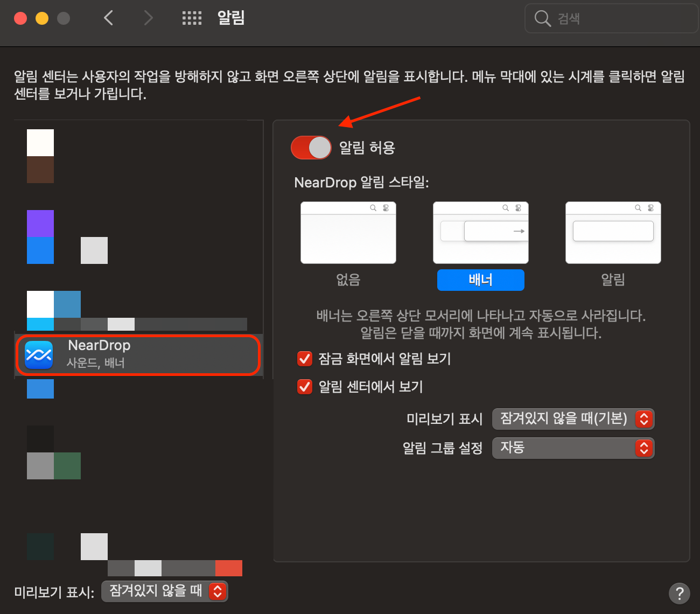The image size is (700, 614).
Task: Open 잠겨있지 않을 때(기본) preview dropdown
Action: point(573,419)
